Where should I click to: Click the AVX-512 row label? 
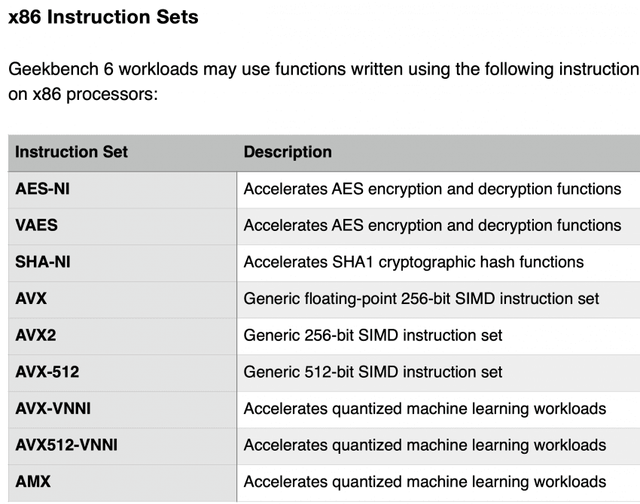pyautogui.click(x=47, y=372)
